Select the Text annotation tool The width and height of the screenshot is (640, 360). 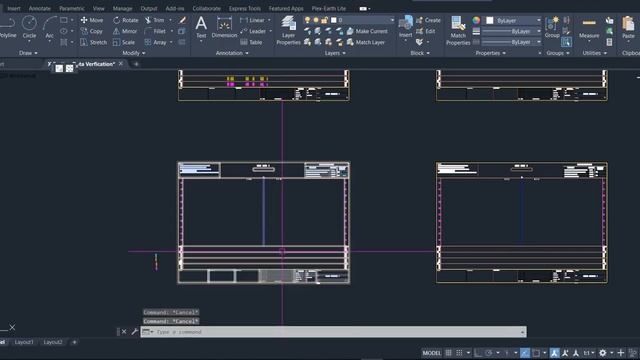201,27
